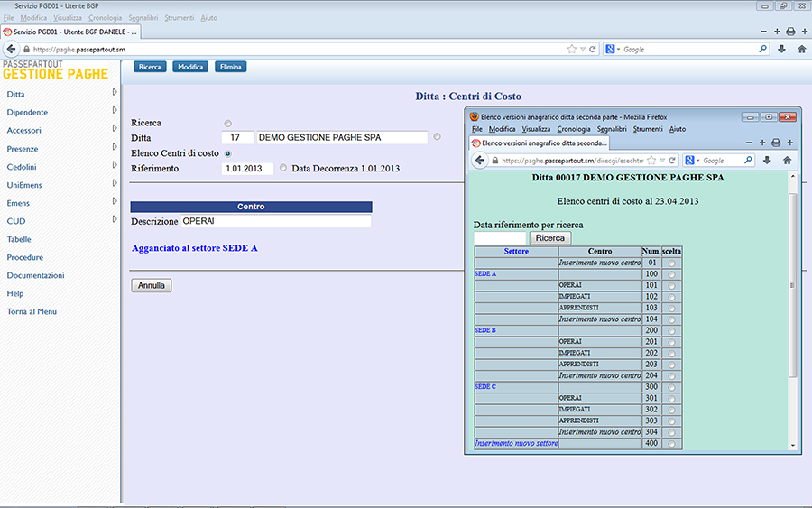Expand the UniEmens sidebar arrow

(115, 183)
